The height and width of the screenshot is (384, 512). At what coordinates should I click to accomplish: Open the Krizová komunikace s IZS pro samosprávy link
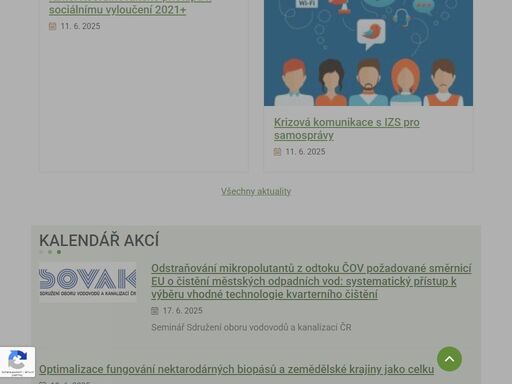(347, 129)
